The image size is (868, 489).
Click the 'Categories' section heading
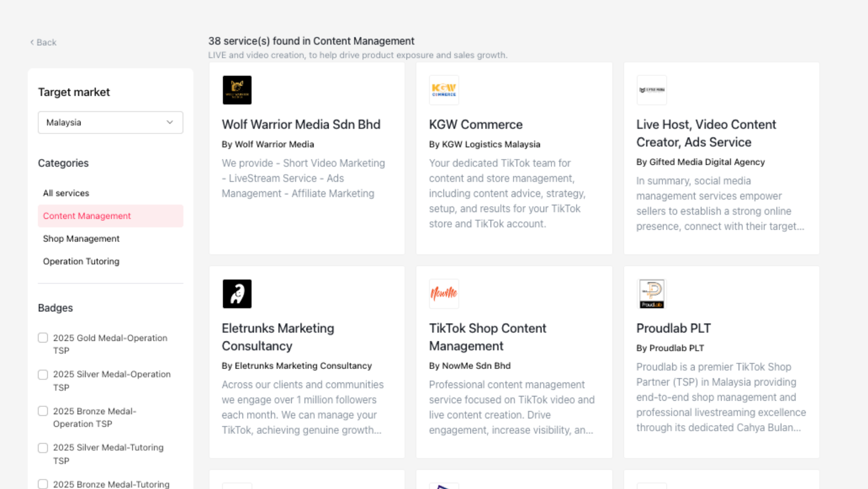coord(63,163)
